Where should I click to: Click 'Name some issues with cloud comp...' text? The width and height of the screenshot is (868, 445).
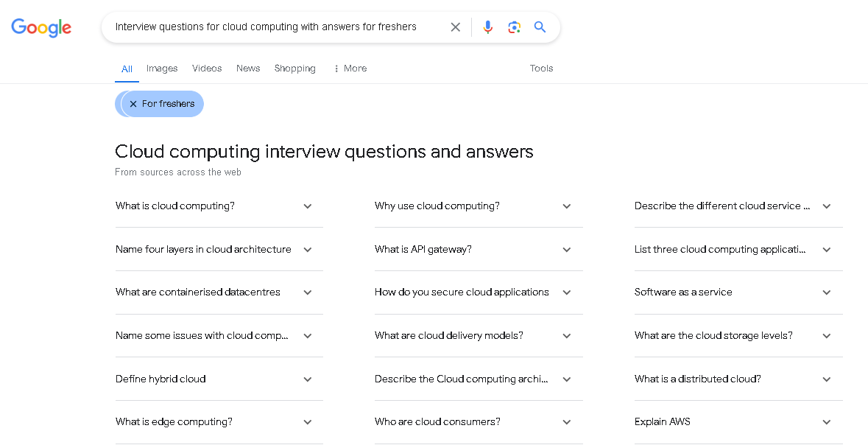point(202,335)
